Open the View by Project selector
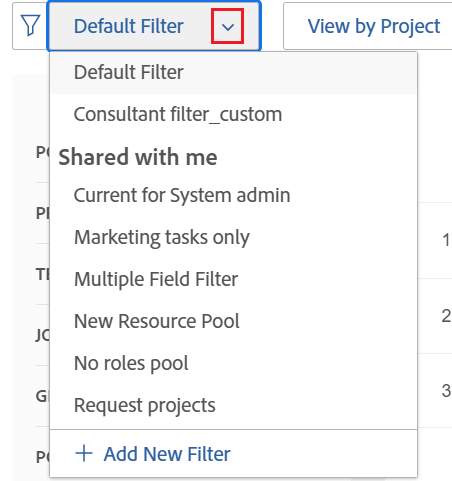The width and height of the screenshot is (452, 481). click(368, 26)
